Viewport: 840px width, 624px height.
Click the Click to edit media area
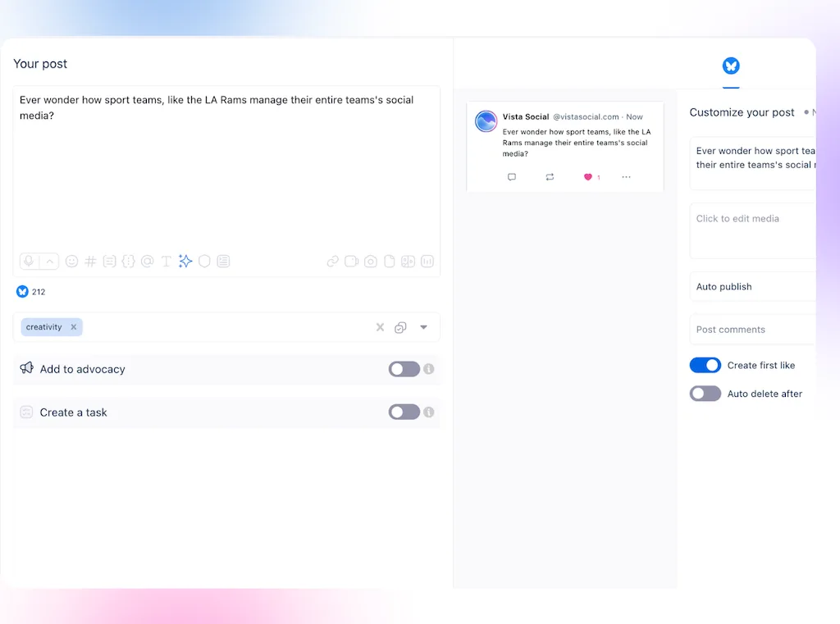click(753, 231)
